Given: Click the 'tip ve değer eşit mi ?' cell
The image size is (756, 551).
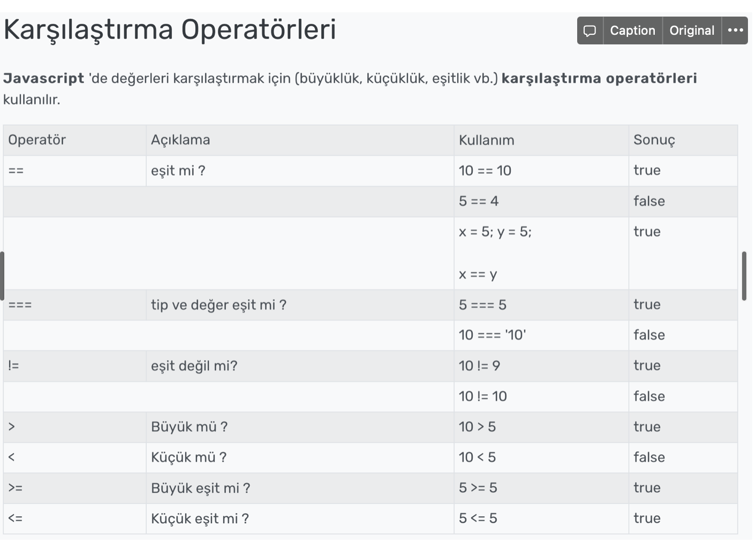Looking at the screenshot, I should pyautogui.click(x=300, y=305).
